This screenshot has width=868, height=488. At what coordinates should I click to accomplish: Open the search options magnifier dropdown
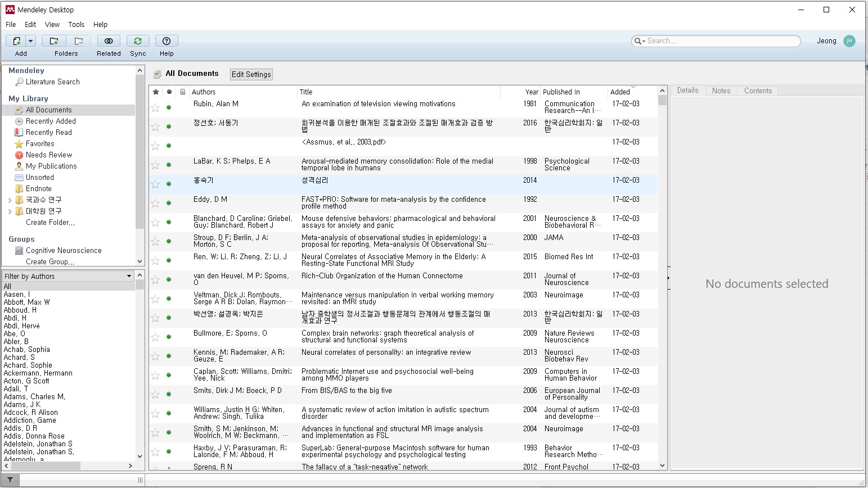640,41
